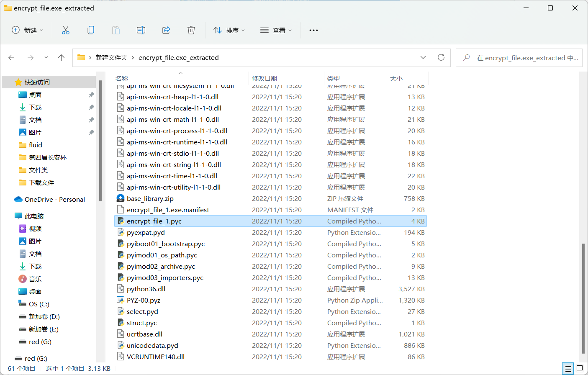Select encrypt_file_1.pyc file name

(154, 221)
